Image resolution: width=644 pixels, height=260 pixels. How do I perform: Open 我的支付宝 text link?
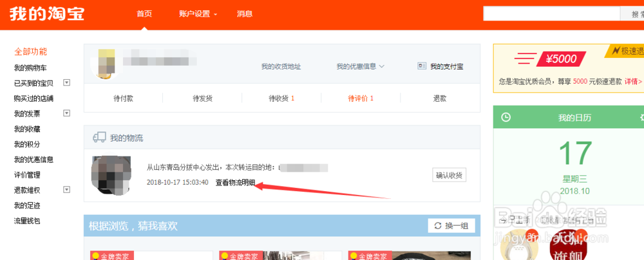click(x=446, y=66)
